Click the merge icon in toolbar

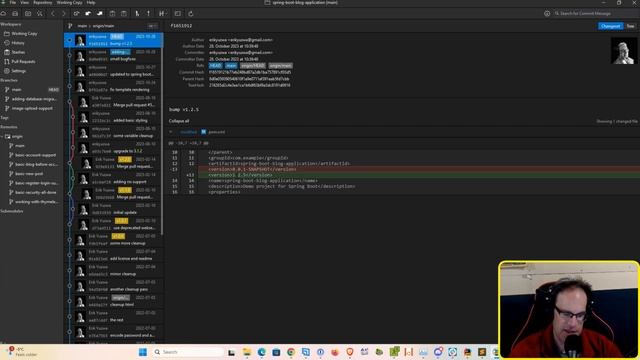137,13
